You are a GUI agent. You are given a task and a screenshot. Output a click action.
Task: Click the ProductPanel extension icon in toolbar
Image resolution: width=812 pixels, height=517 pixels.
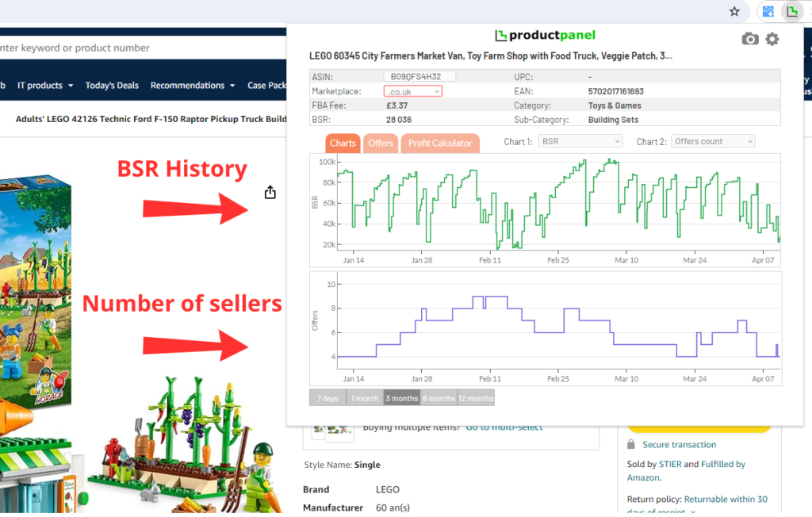791,12
